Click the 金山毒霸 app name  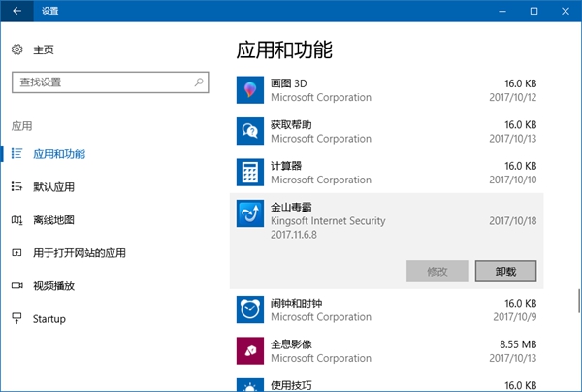291,207
